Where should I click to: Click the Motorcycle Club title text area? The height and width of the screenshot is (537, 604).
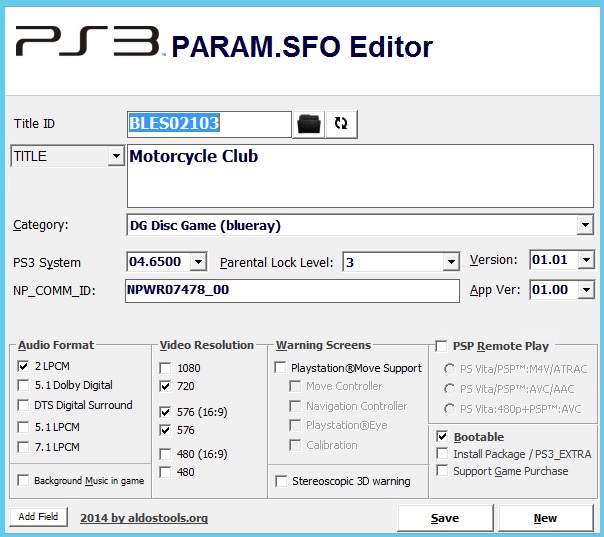pyautogui.click(x=360, y=176)
